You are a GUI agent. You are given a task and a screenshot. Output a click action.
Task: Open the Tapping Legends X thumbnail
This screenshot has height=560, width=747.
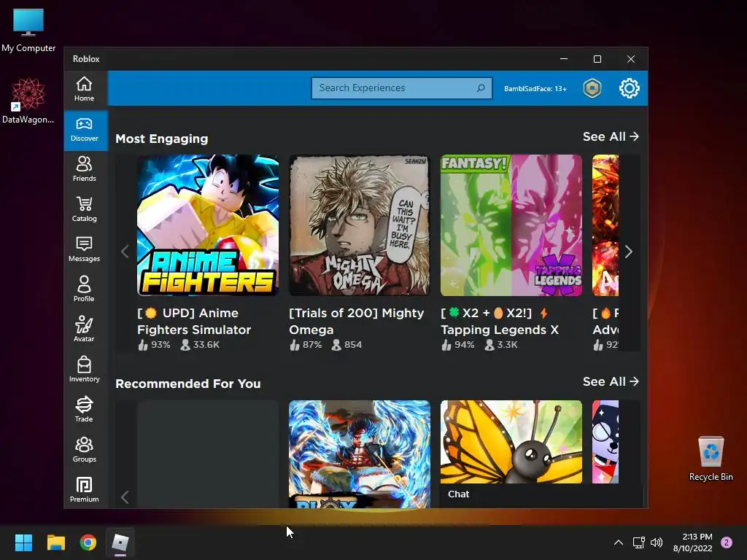click(x=511, y=225)
